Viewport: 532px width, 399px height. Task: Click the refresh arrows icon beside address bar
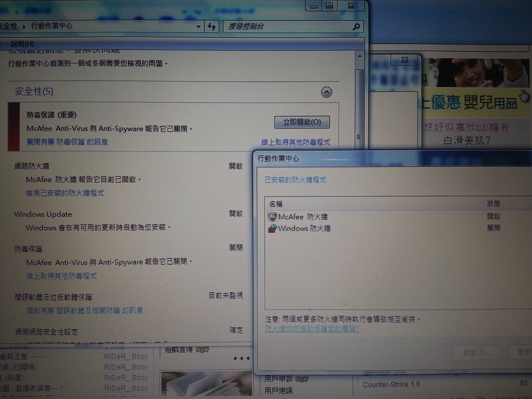click(212, 26)
